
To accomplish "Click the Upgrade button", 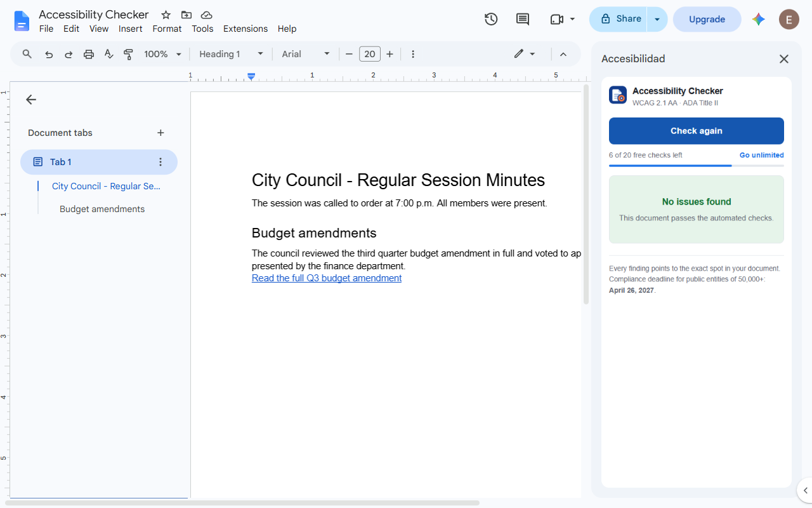I will pyautogui.click(x=707, y=19).
